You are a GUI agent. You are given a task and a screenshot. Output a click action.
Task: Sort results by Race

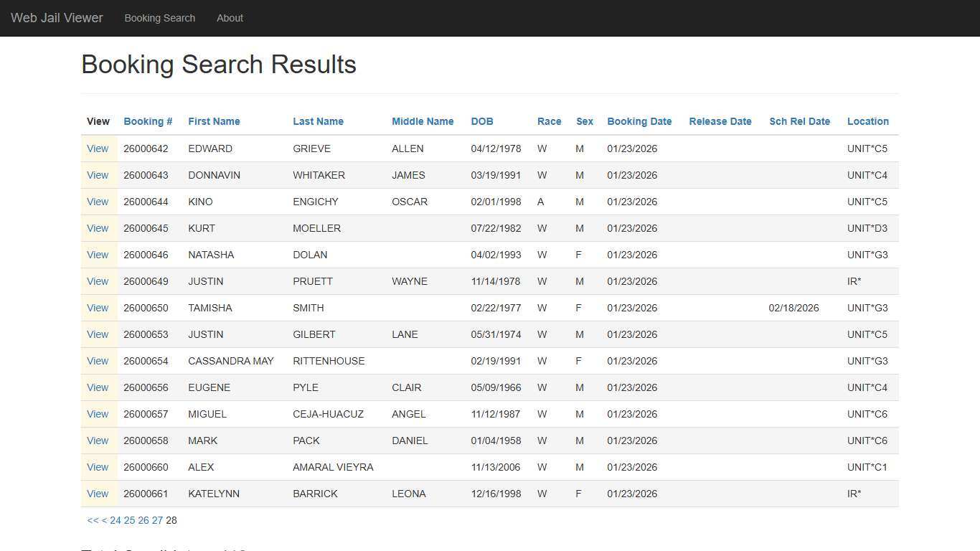tap(549, 121)
